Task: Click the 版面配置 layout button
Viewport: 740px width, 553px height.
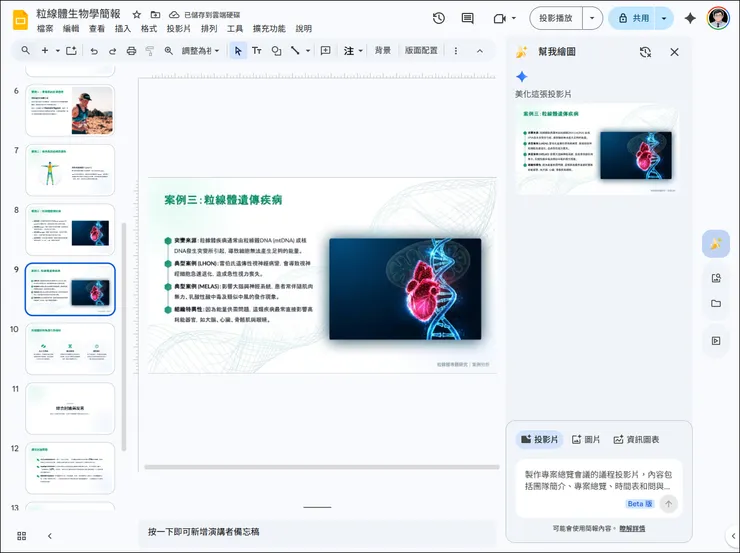Action: click(x=421, y=50)
